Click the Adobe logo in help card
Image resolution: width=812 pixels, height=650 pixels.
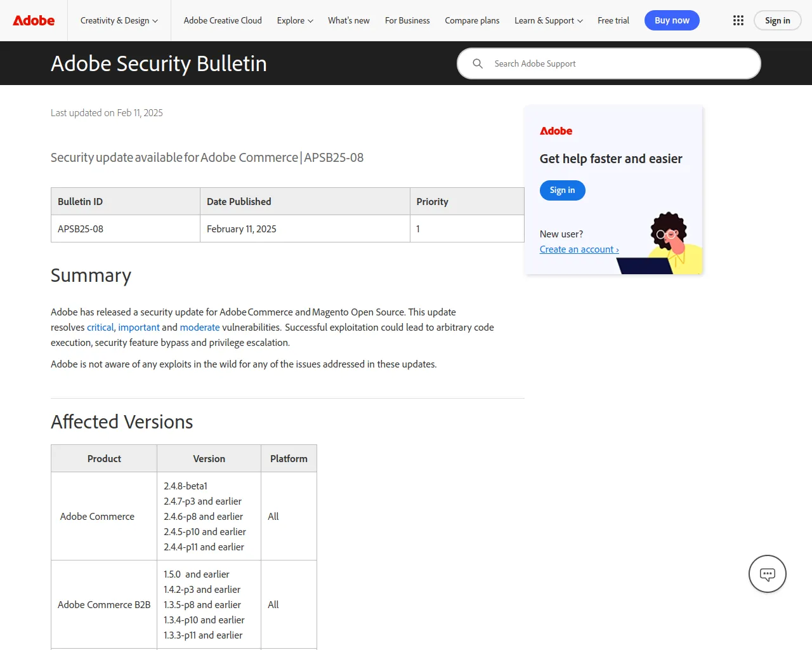[x=556, y=131]
